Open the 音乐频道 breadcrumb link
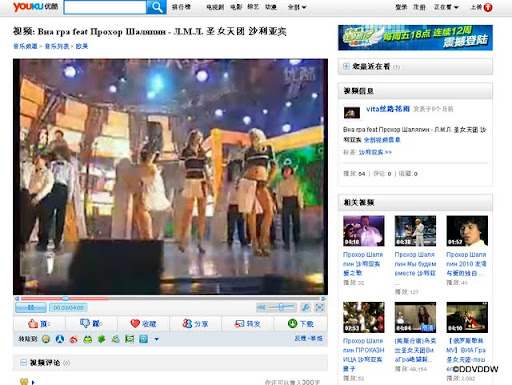The width and height of the screenshot is (512, 385). [x=25, y=46]
